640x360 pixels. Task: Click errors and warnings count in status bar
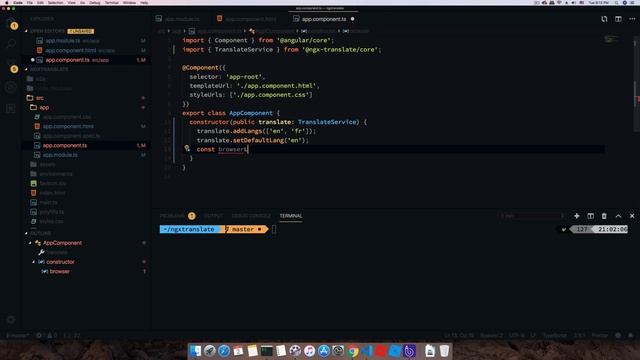coord(46,336)
